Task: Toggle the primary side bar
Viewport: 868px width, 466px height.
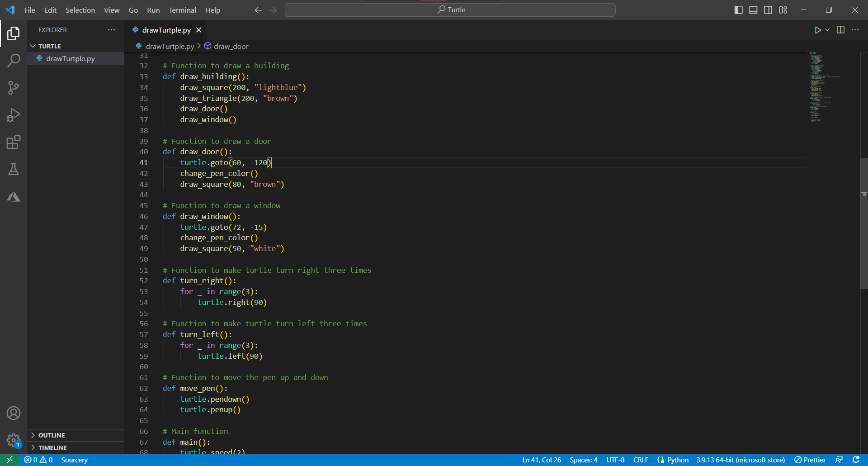Action: point(738,10)
